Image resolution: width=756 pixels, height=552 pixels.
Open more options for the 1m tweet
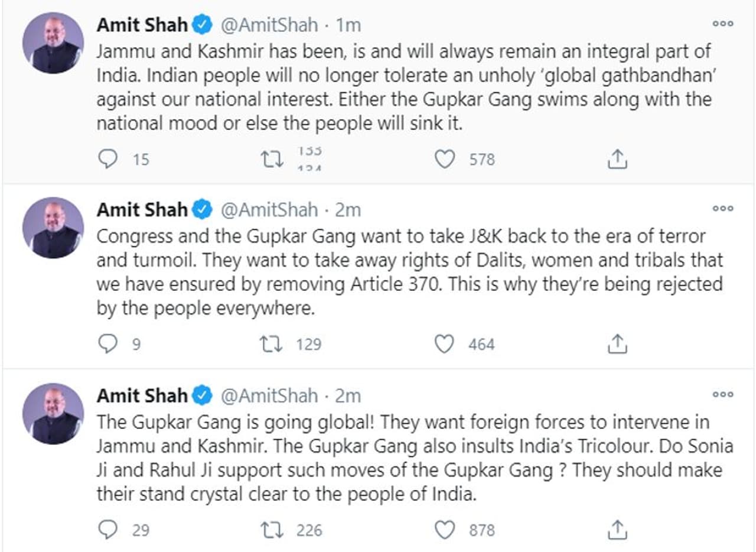pyautogui.click(x=722, y=24)
